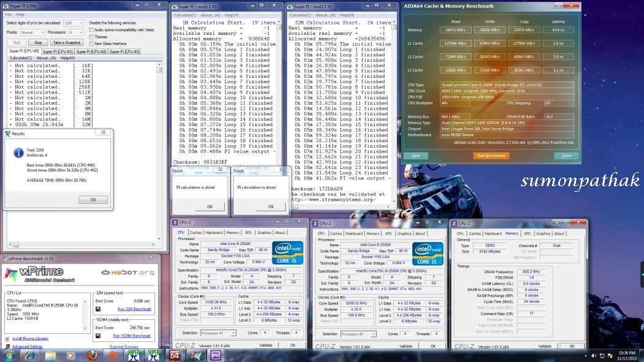Click OK in left Finish dialog
This screenshot has height=362, width=644.
210,206
